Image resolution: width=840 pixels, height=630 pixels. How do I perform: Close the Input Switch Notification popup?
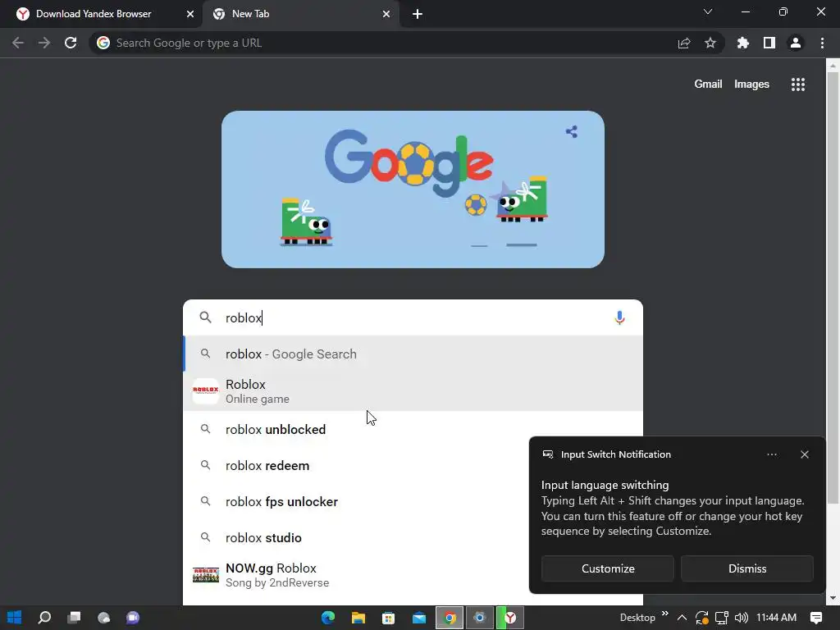click(x=804, y=454)
